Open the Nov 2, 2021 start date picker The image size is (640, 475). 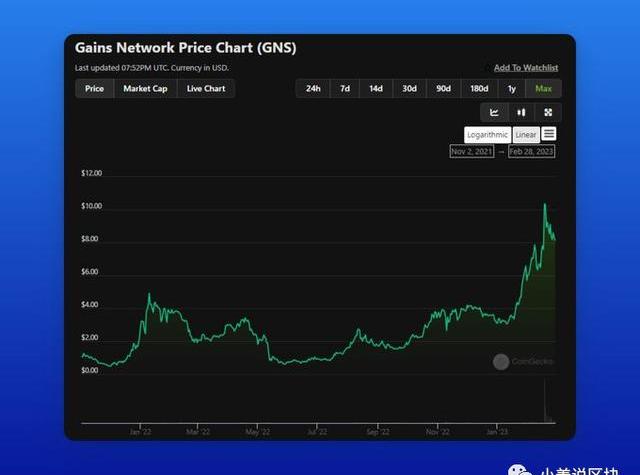pos(472,152)
